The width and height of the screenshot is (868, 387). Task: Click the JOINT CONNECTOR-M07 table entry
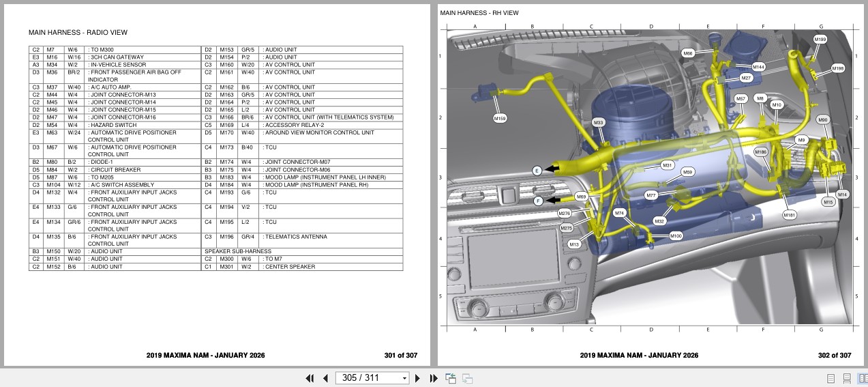297,162
